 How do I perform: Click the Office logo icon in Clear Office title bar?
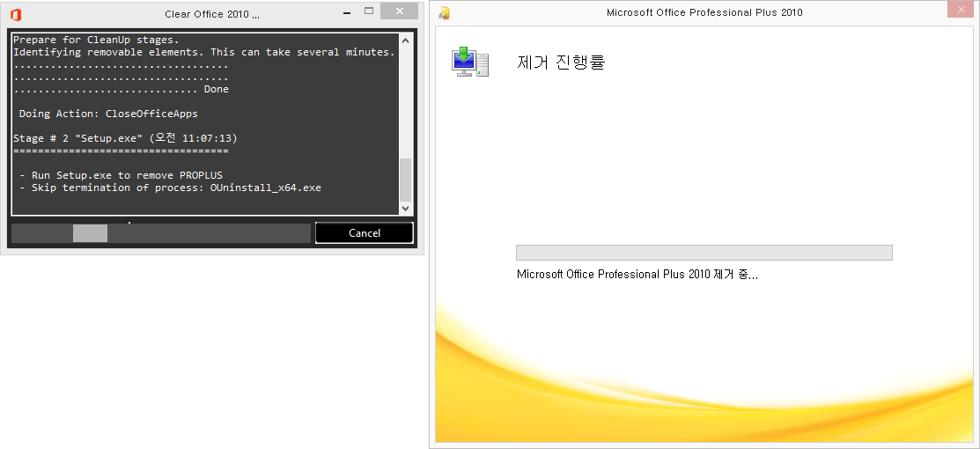point(16,14)
